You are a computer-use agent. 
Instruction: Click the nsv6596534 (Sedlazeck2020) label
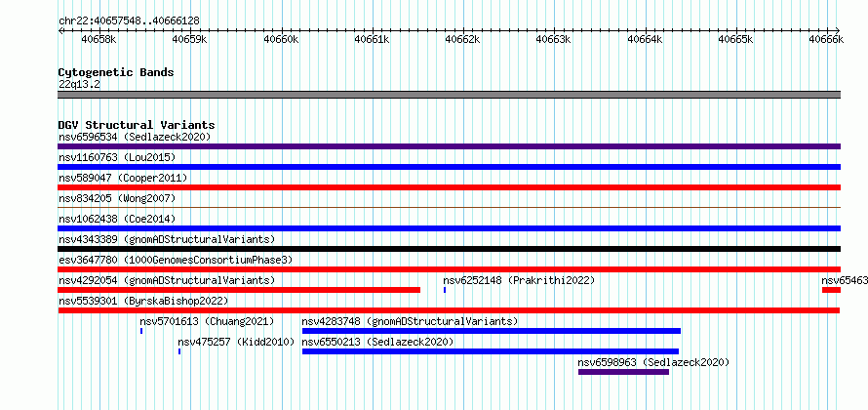pos(135,137)
